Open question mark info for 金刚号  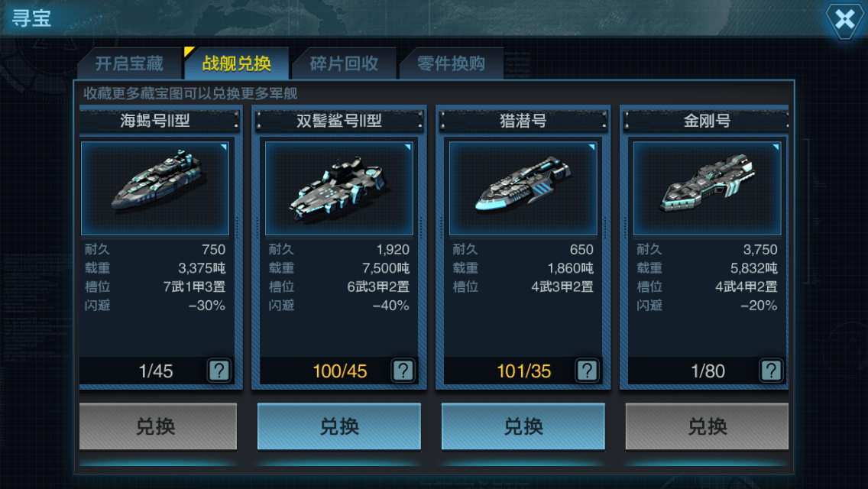tap(770, 371)
